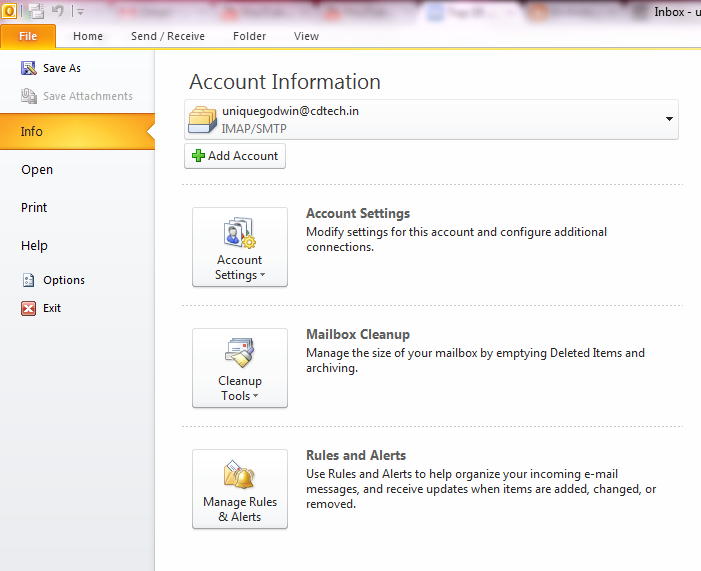Click the green plus Add Account icon
Screen dimensions: 701x571
pos(198,156)
